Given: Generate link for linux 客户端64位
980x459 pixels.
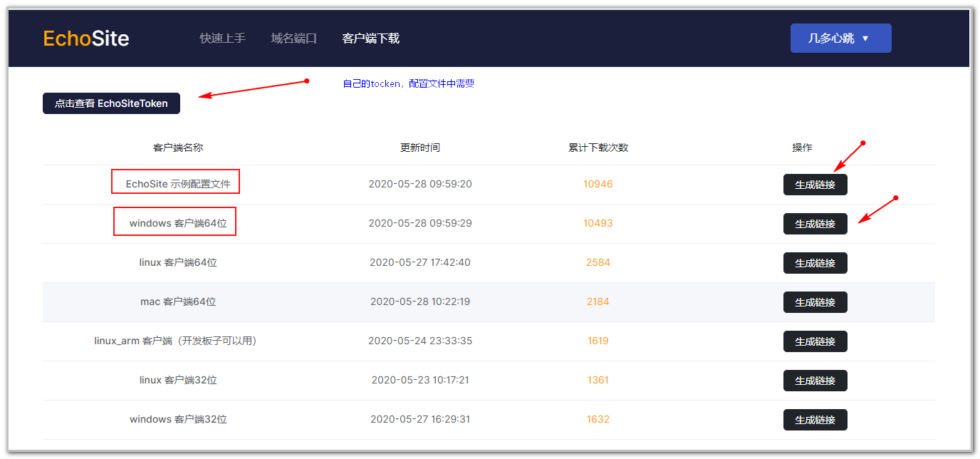Looking at the screenshot, I should point(815,263).
